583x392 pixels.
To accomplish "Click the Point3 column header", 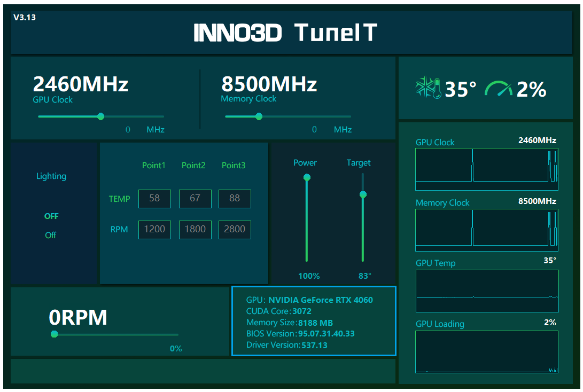I will coord(234,166).
